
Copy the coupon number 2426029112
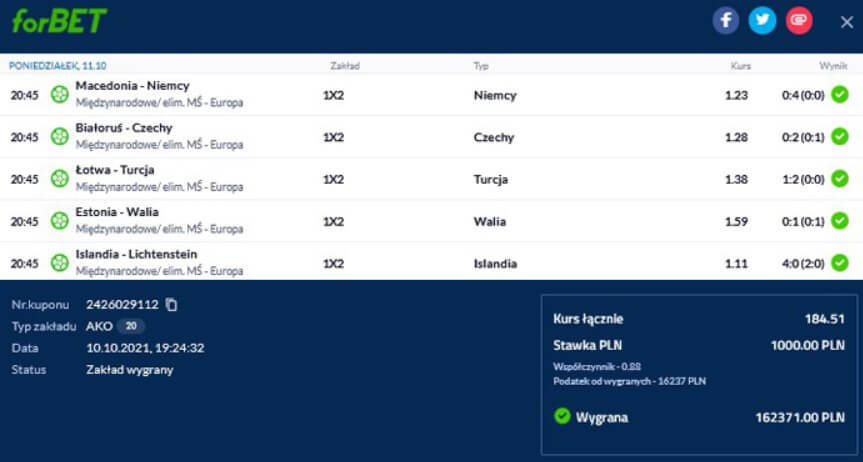(171, 304)
